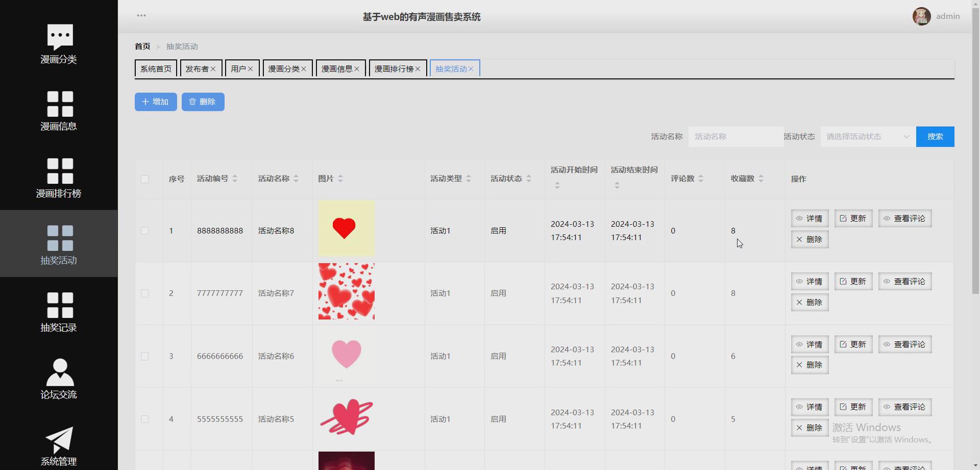Sort by 活动开始时间 column arrows
Screen dimensions: 980x470
click(557, 185)
